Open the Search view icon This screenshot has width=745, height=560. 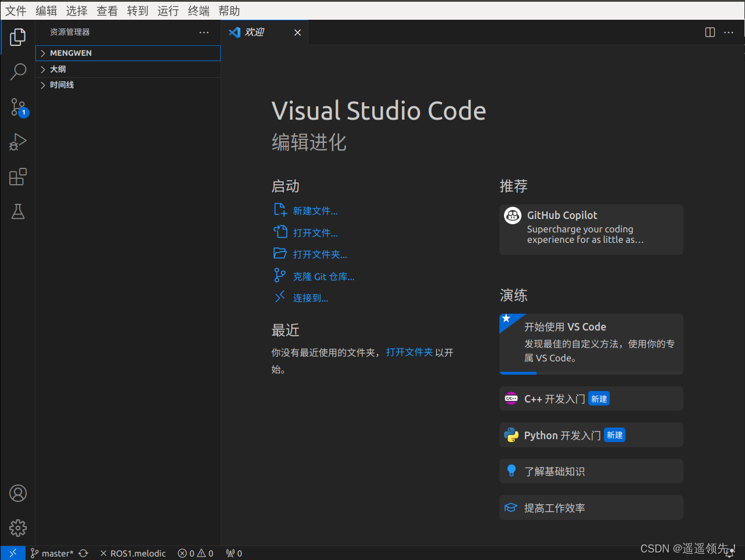click(17, 71)
